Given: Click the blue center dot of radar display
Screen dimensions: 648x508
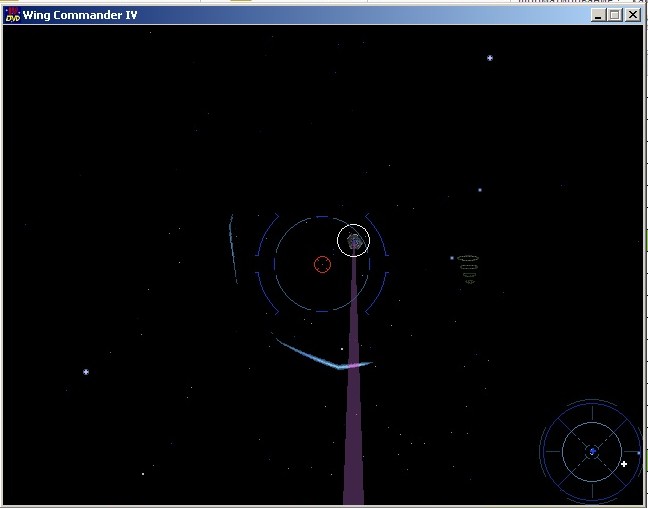Looking at the screenshot, I should click(x=593, y=451).
